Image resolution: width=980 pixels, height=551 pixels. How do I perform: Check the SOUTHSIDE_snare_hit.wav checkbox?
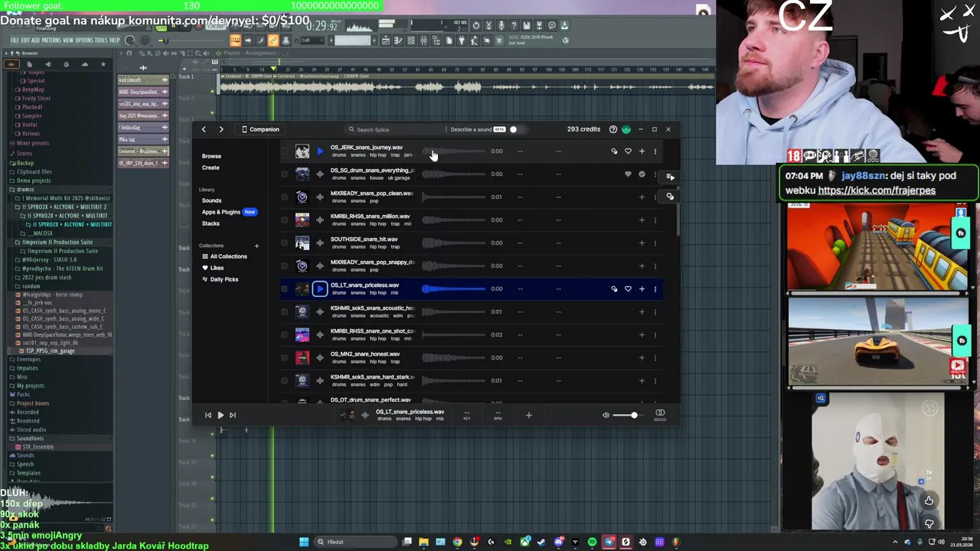[284, 243]
